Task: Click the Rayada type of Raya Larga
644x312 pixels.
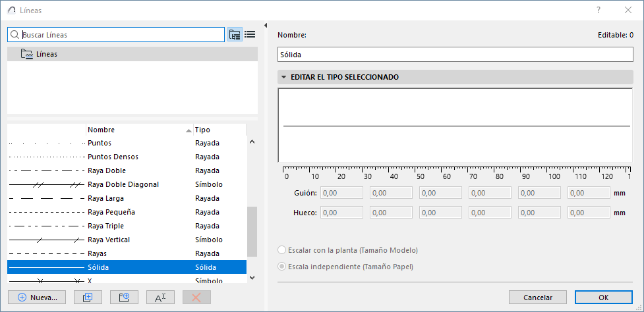Action: click(x=207, y=198)
